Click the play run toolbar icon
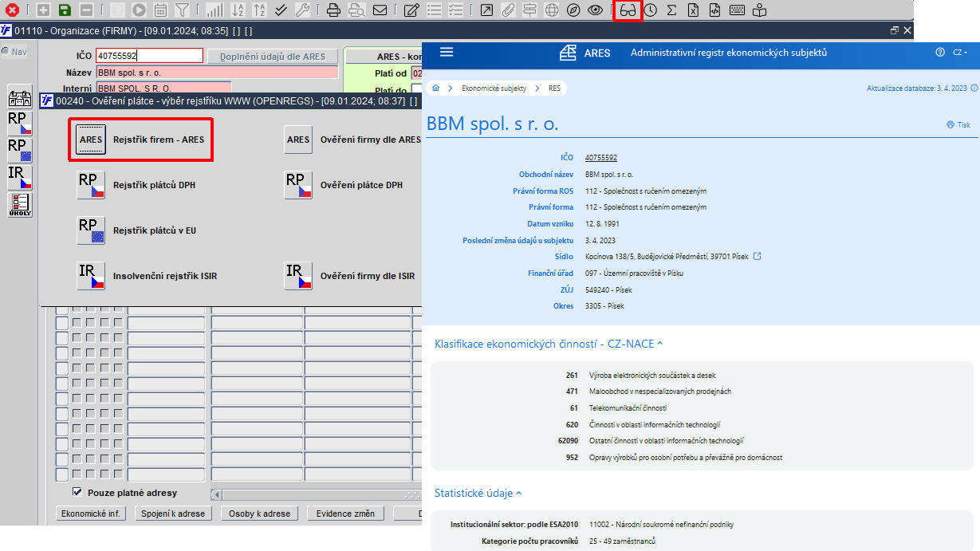 [139, 10]
